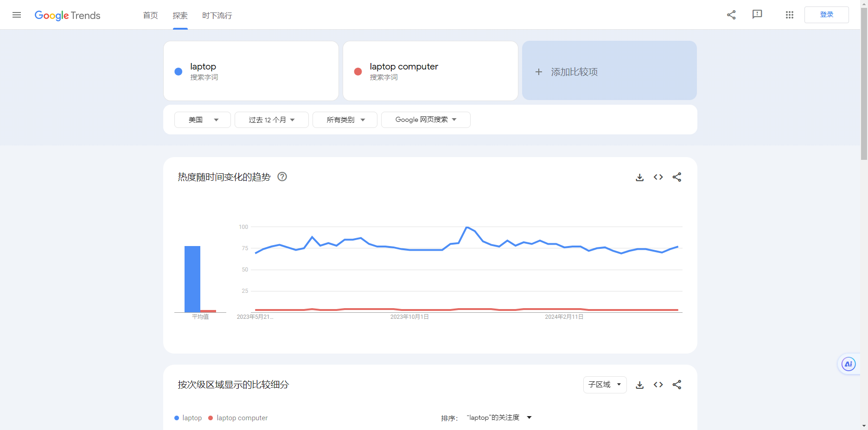Open embed code for the trend chart
The image size is (868, 430).
tap(658, 177)
